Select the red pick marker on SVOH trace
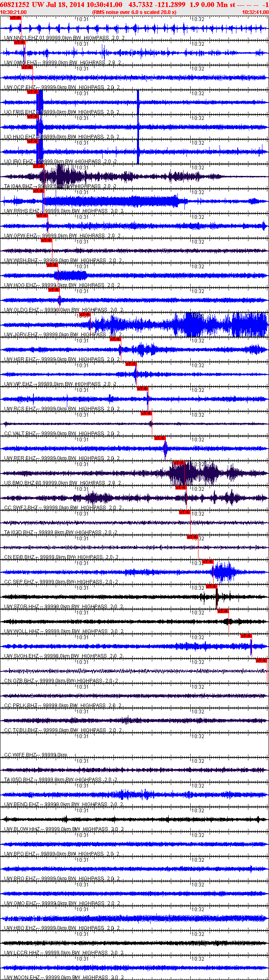This screenshot has width=269, height=980. (x=246, y=636)
